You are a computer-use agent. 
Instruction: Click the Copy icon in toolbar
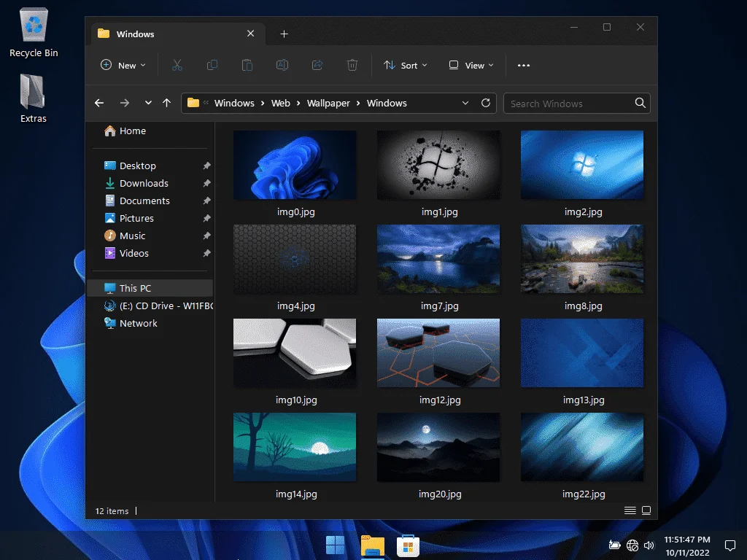click(212, 65)
